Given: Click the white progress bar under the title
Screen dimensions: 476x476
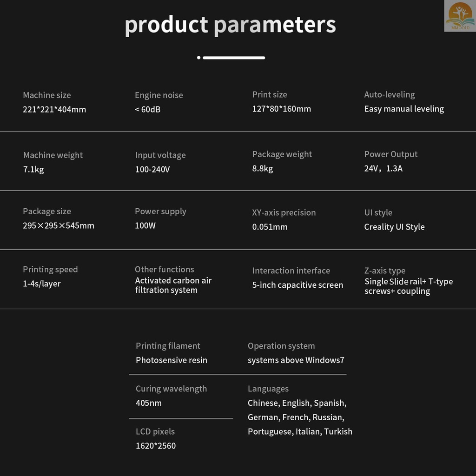Looking at the screenshot, I should (234, 58).
